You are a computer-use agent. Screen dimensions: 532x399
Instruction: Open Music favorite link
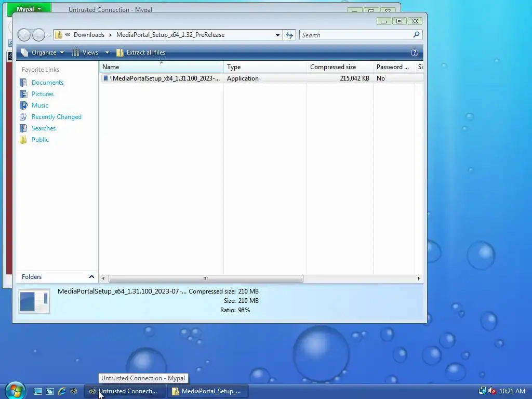pyautogui.click(x=39, y=105)
